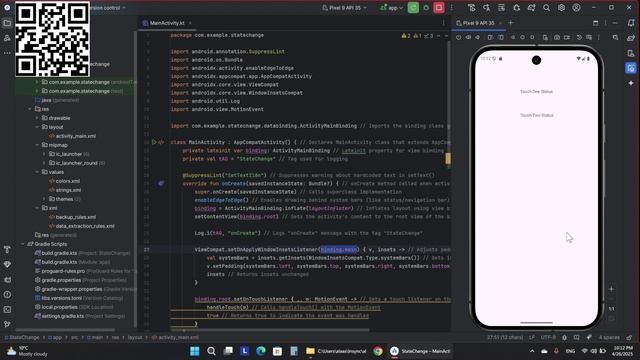Open Project tool window folder icon
640x360 pixels.
tap(7, 23)
